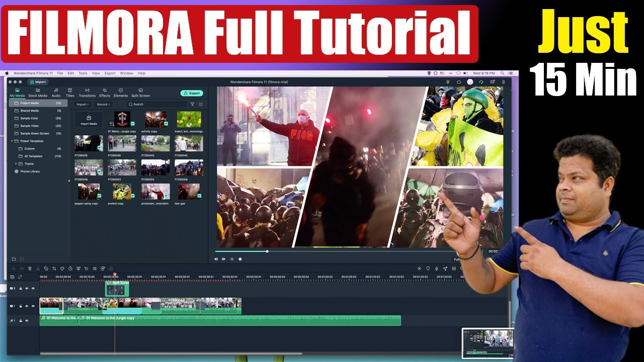Collapse the Preset Templates folder
The image size is (644, 362).
tap(12, 141)
